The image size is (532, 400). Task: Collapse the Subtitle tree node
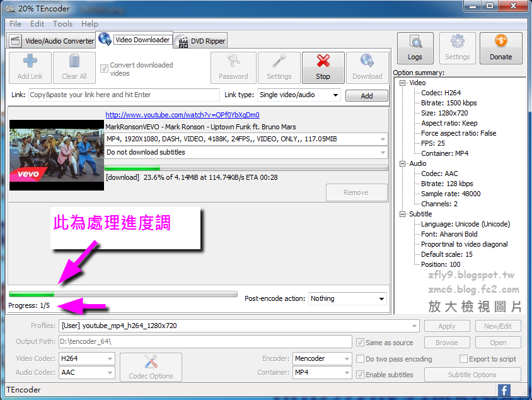pyautogui.click(x=403, y=215)
